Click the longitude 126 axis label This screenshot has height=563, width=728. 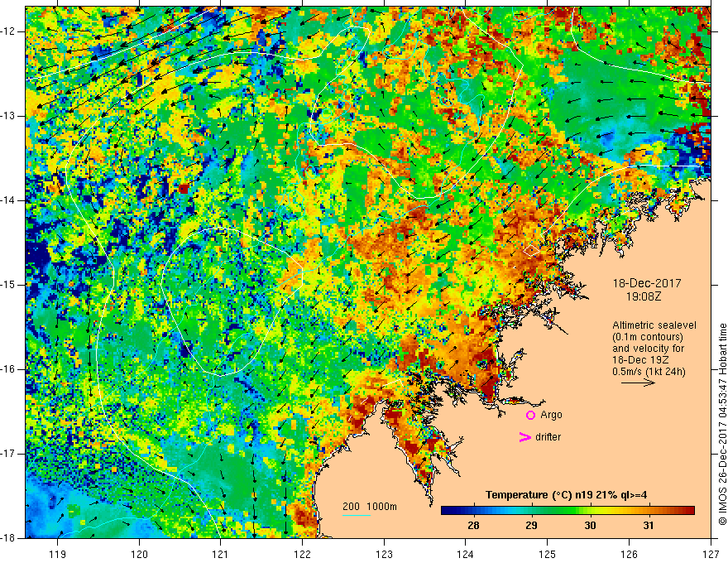point(629,554)
